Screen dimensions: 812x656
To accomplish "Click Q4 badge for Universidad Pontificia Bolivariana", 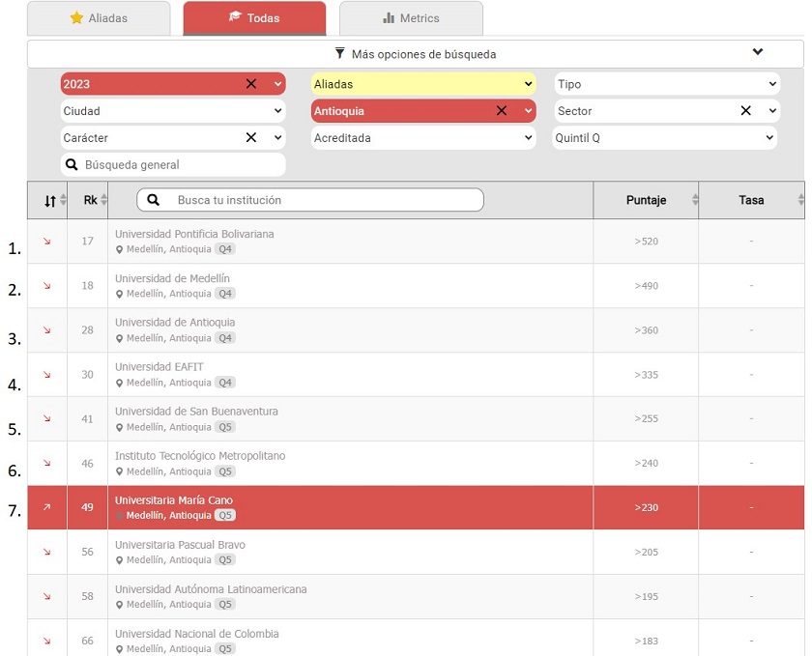I will pyautogui.click(x=225, y=249).
